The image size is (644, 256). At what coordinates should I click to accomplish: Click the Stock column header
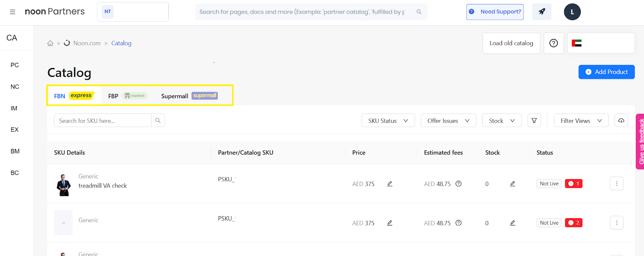click(x=492, y=153)
